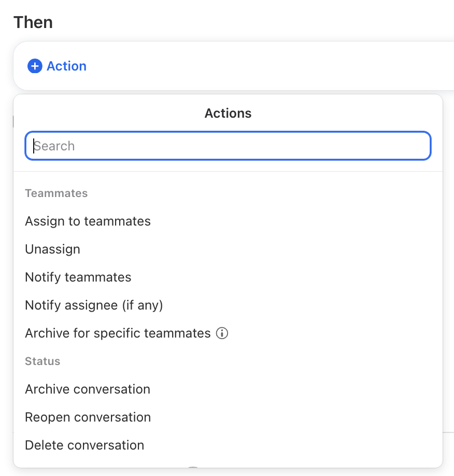Click the Teammates section header

tap(56, 193)
